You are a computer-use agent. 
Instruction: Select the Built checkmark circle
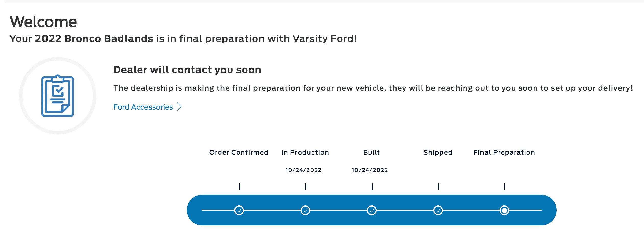tap(372, 210)
